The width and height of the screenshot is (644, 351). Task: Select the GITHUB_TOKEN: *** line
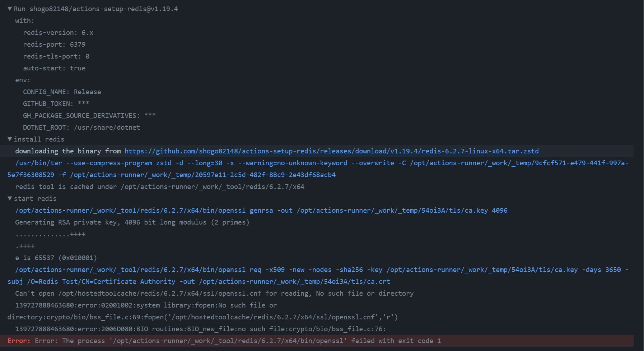[x=56, y=103]
